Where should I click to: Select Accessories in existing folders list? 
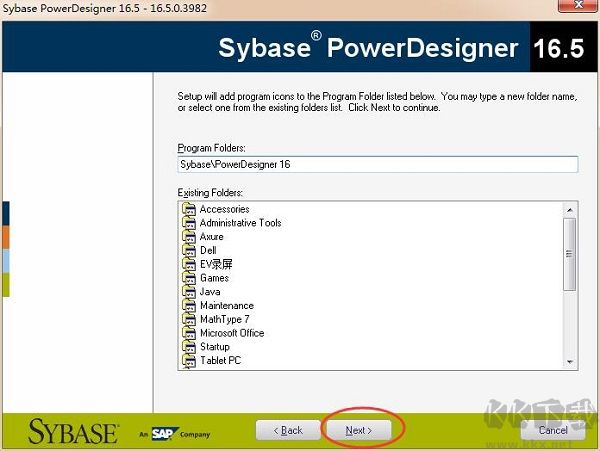[x=225, y=209]
